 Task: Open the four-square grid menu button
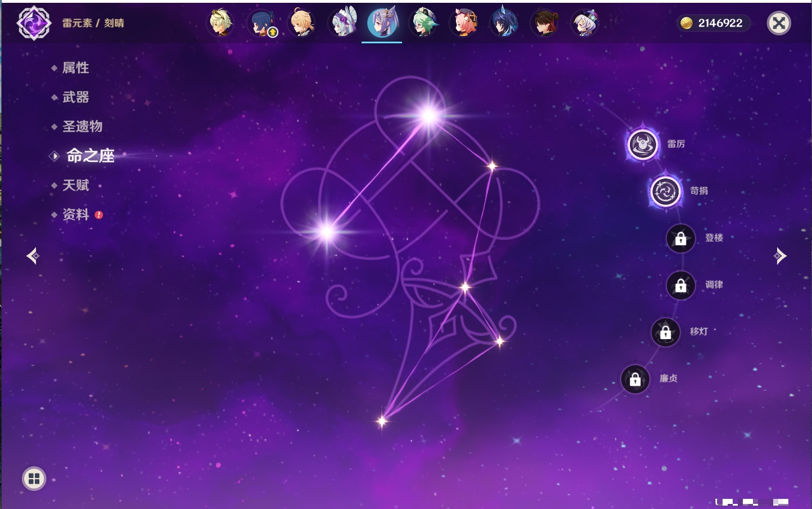34,479
